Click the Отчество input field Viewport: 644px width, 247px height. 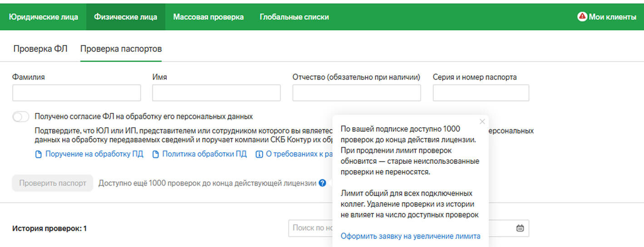[357, 93]
